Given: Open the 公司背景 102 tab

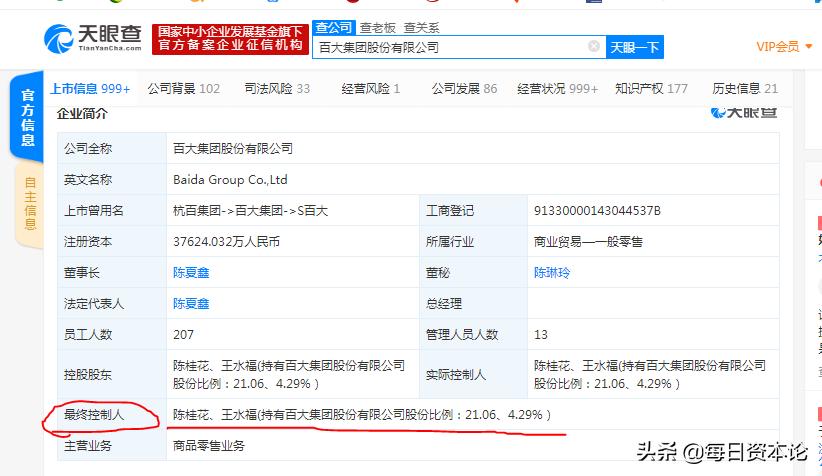Looking at the screenshot, I should point(183,89).
